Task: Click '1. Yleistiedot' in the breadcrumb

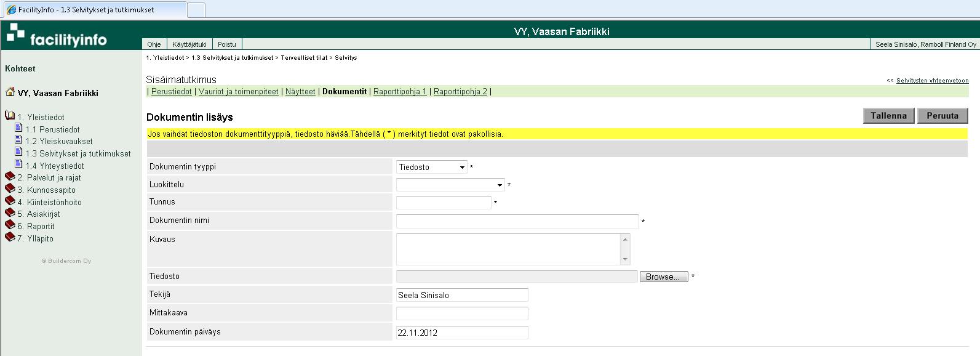Action: point(165,58)
